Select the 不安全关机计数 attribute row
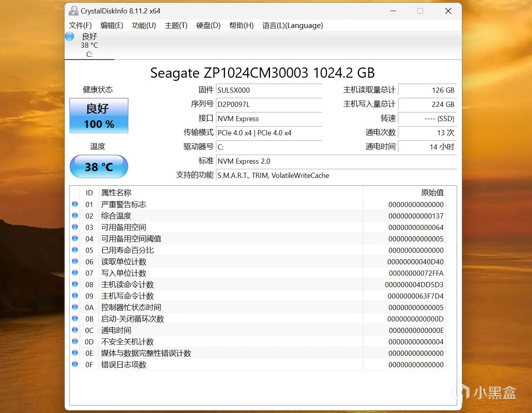Screen dimensions: 532x413 pos(258,342)
